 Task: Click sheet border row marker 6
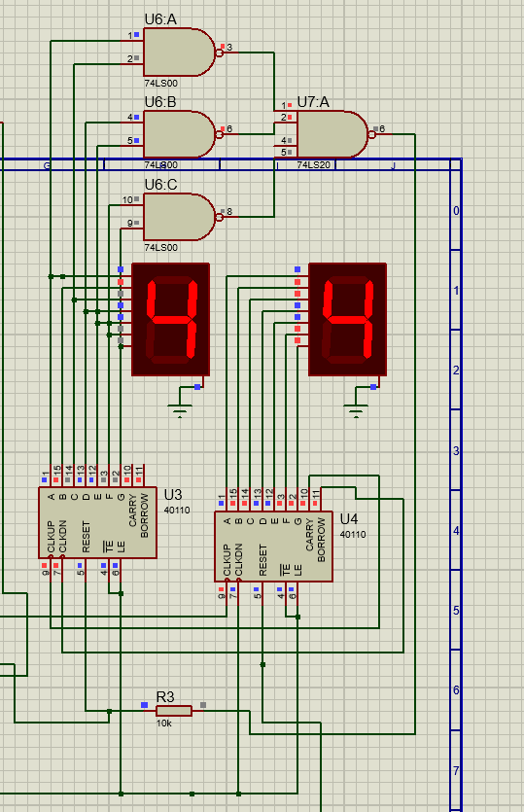coord(456,690)
